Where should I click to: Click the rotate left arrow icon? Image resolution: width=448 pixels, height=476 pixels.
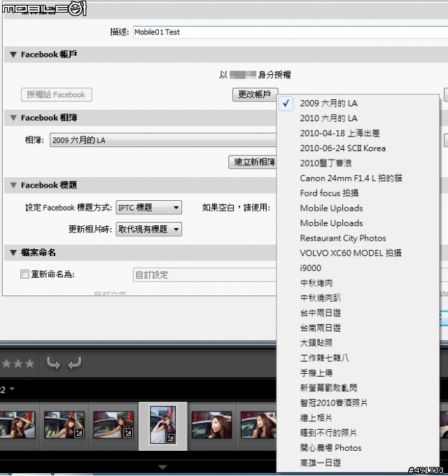(74, 363)
